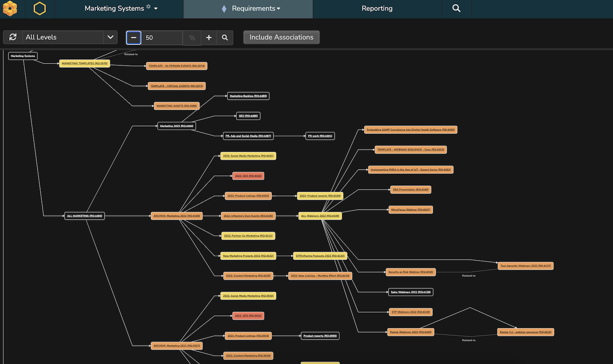
Task: Click the ALL Webinars 2022 [RQ:4108] node
Action: [x=320, y=216]
